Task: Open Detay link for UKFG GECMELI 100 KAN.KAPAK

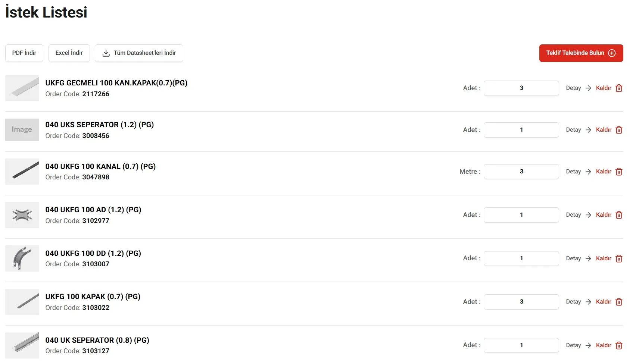Action: (573, 88)
